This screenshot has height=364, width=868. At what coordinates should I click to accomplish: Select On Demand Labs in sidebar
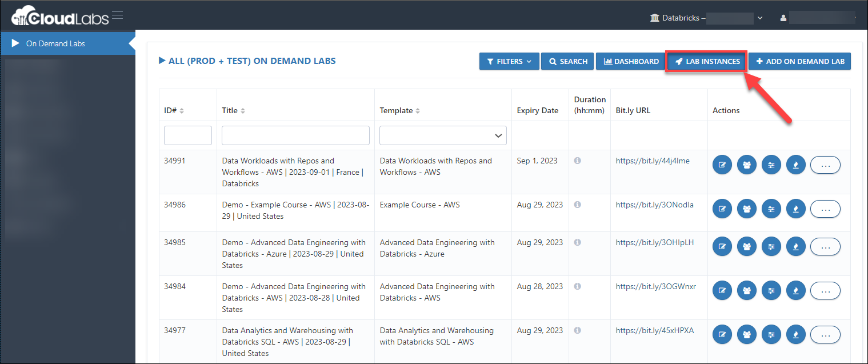click(67, 43)
